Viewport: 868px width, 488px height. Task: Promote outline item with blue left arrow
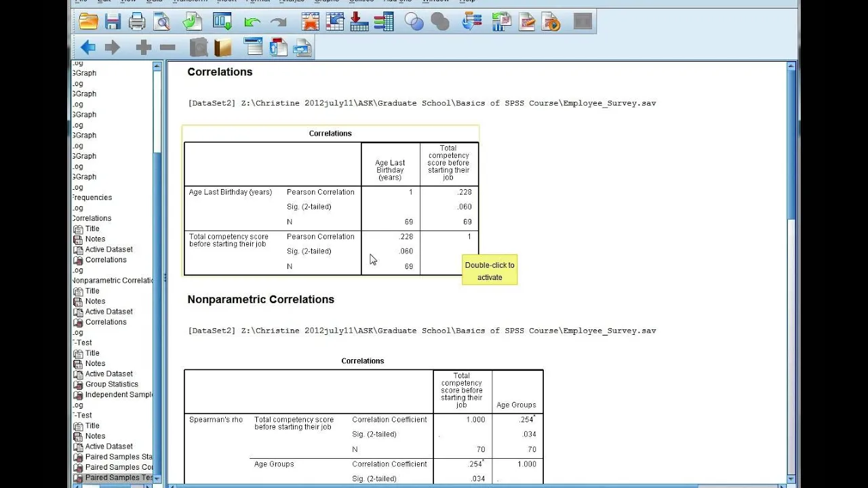pos(87,47)
